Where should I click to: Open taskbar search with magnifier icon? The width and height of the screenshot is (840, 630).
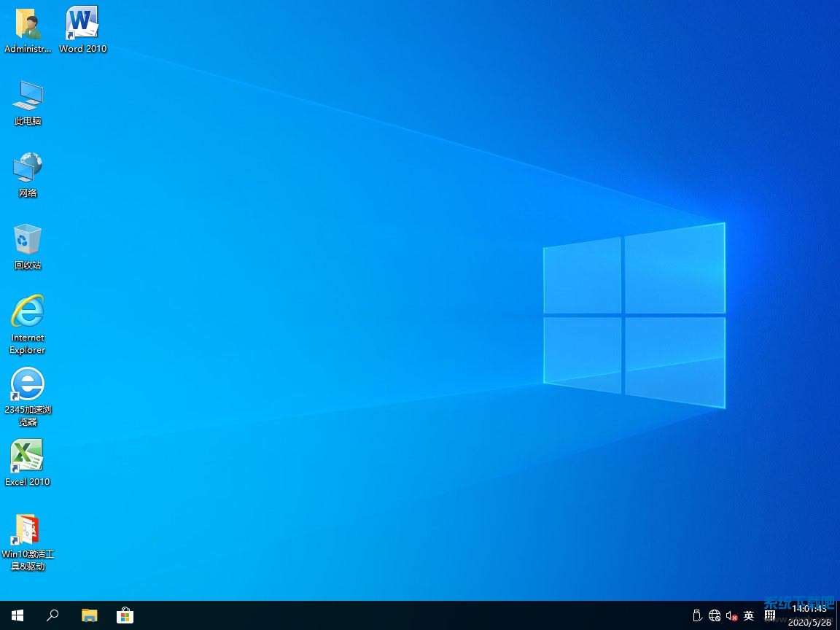tap(52, 615)
